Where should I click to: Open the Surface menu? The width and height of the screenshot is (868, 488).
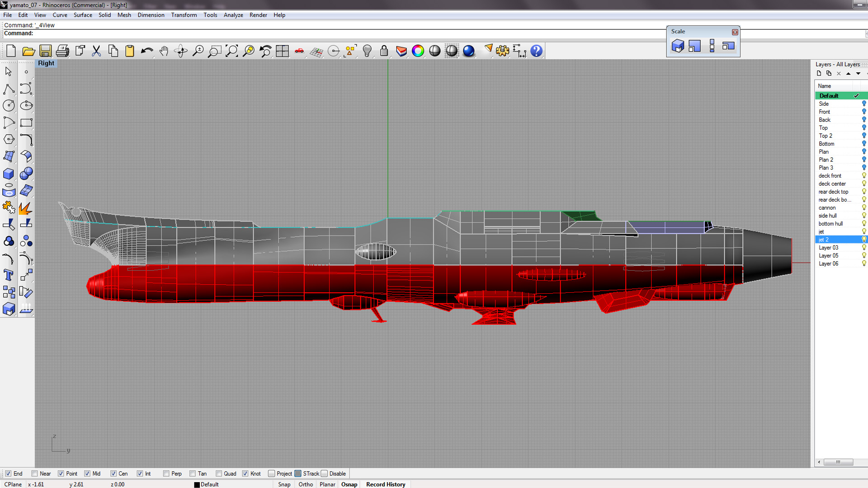tap(83, 15)
